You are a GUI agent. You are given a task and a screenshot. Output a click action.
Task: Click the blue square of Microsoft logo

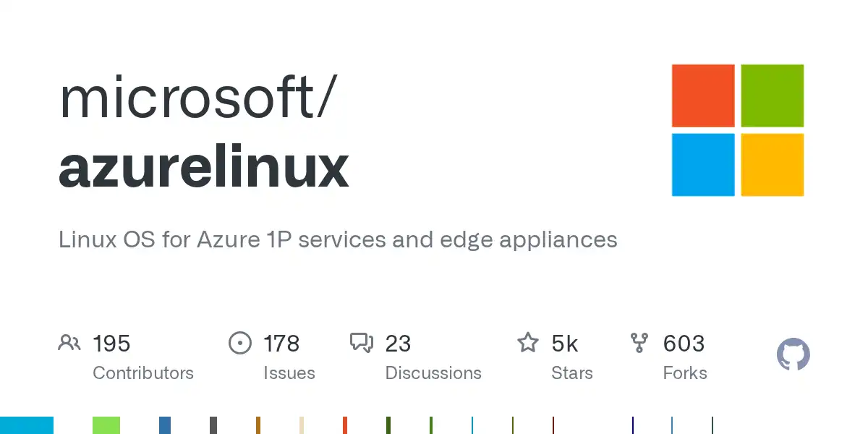tap(703, 164)
